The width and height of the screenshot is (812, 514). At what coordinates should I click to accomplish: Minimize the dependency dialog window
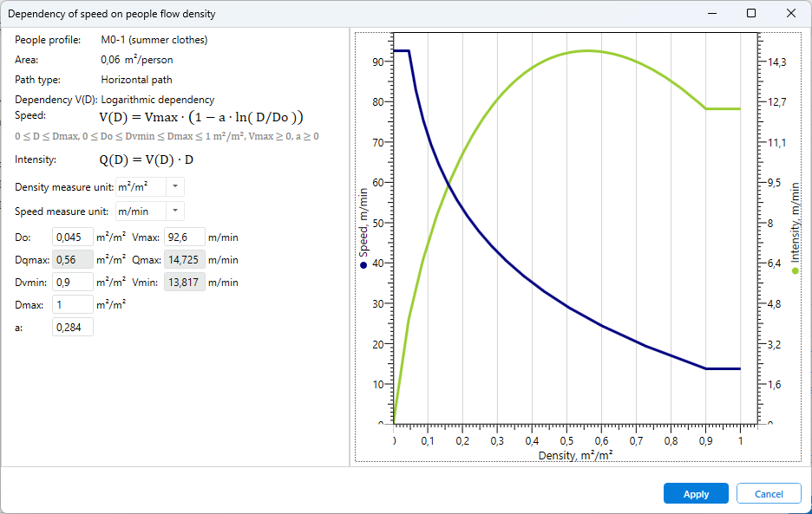(711, 14)
